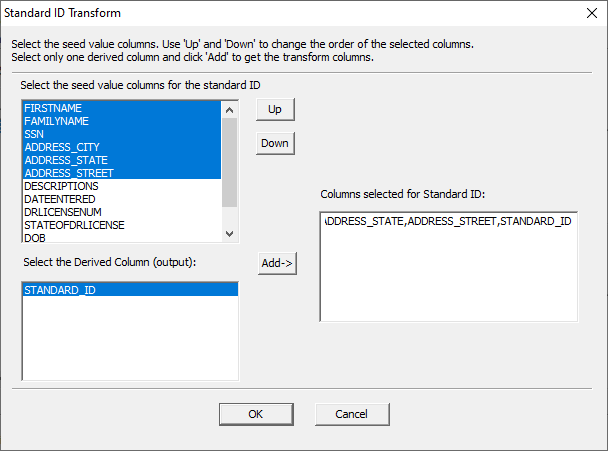Click the Add-> button
The width and height of the screenshot is (608, 451).
277,263
